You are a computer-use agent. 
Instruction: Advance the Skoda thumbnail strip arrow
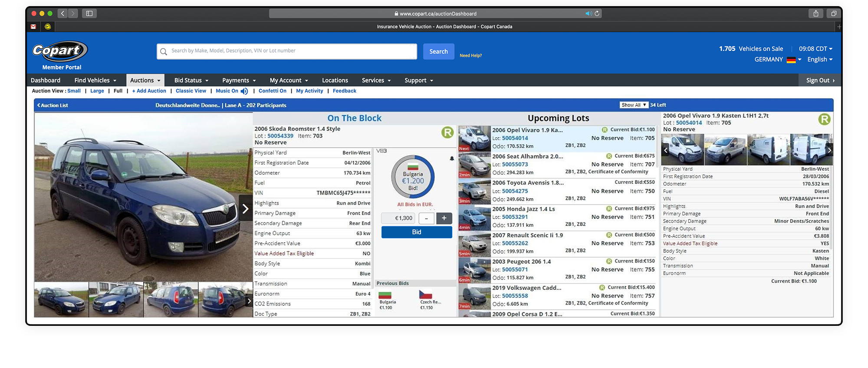coord(249,301)
